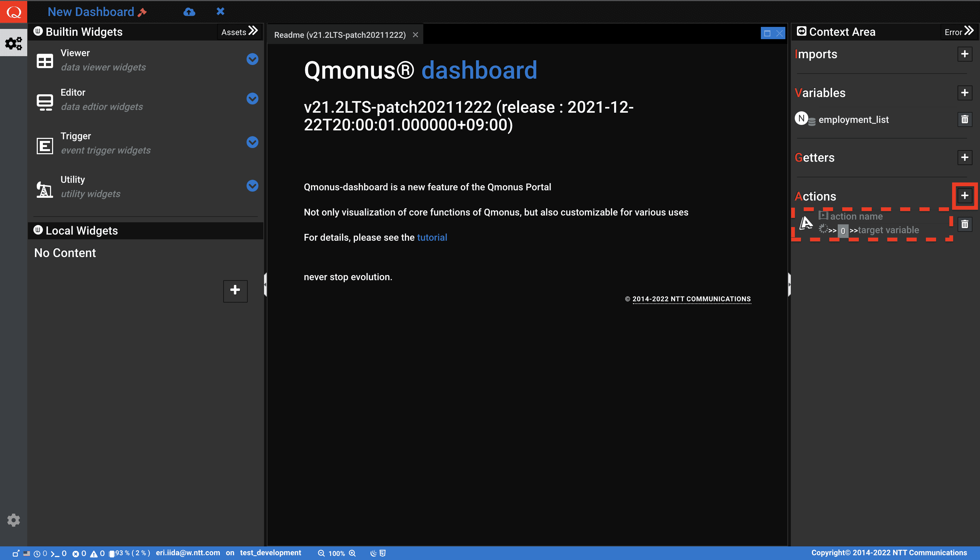
Task: Expand the Trigger widgets chevron
Action: 252,142
